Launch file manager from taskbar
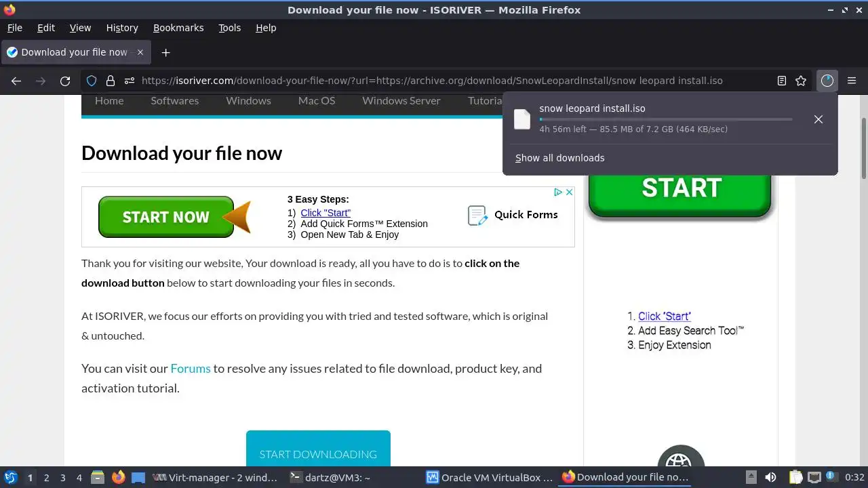This screenshot has height=488, width=868. [97, 477]
